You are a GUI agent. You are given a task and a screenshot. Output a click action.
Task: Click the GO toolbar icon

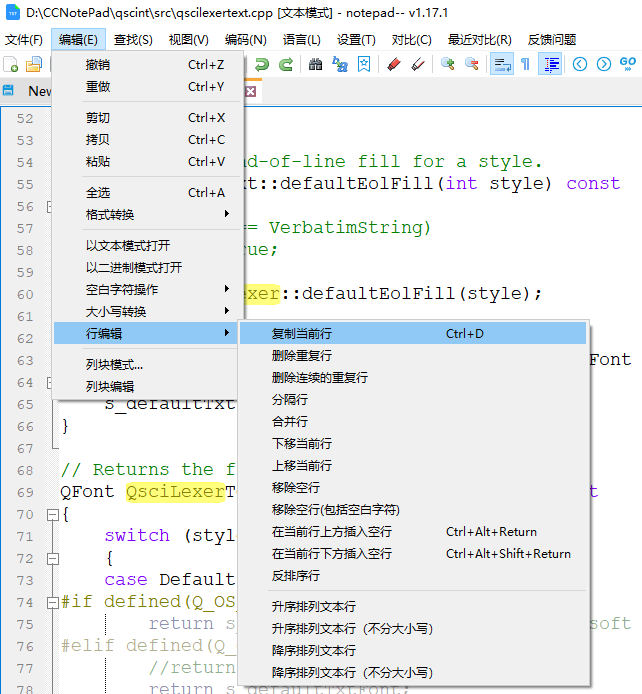628,64
